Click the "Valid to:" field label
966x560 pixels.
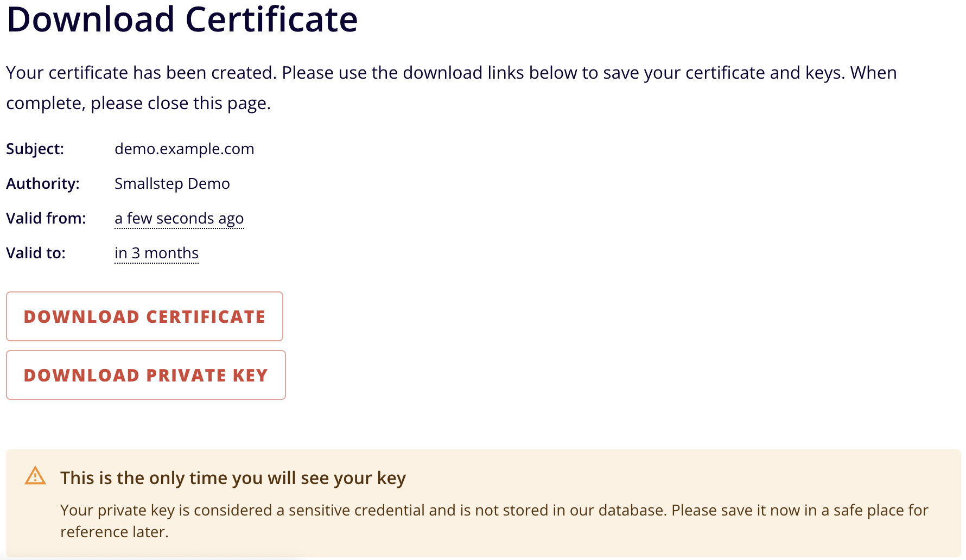[36, 253]
